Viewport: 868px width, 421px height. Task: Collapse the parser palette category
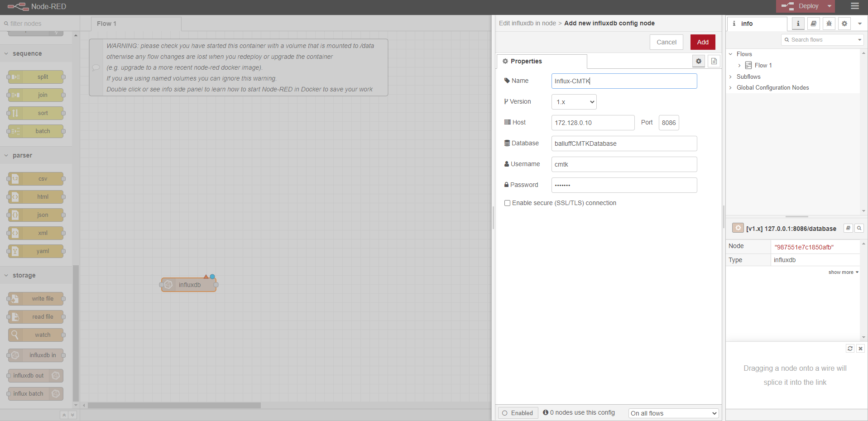(36, 155)
